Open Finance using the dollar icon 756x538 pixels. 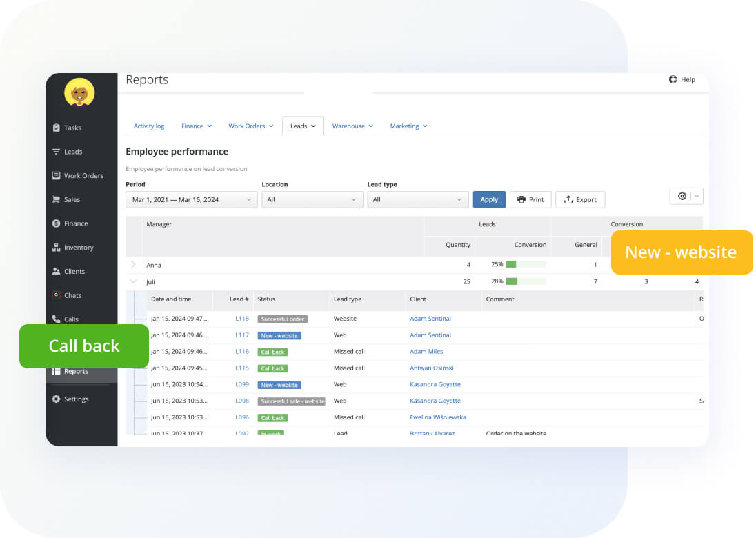point(56,223)
